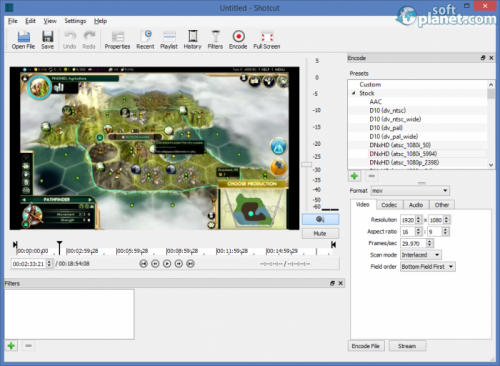Show the Playlist panel icon
500x366 pixels.
[169, 40]
